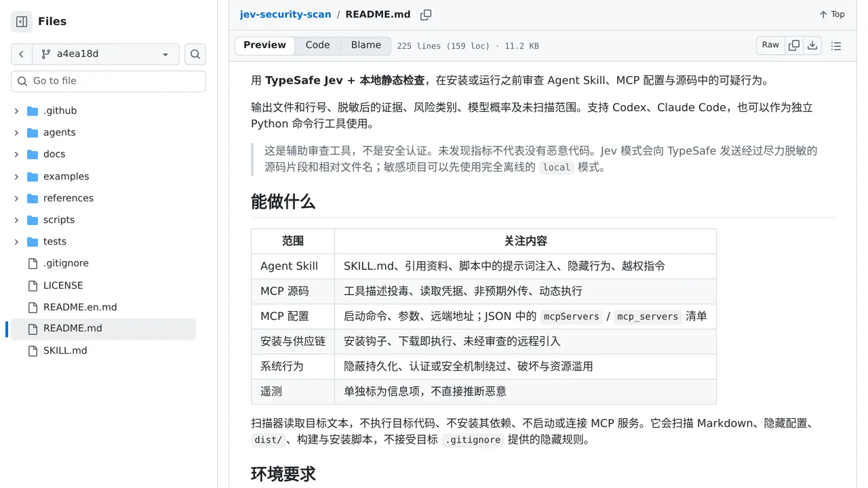The height and width of the screenshot is (488, 868).
Task: Switch to the Code tab
Action: click(x=317, y=45)
